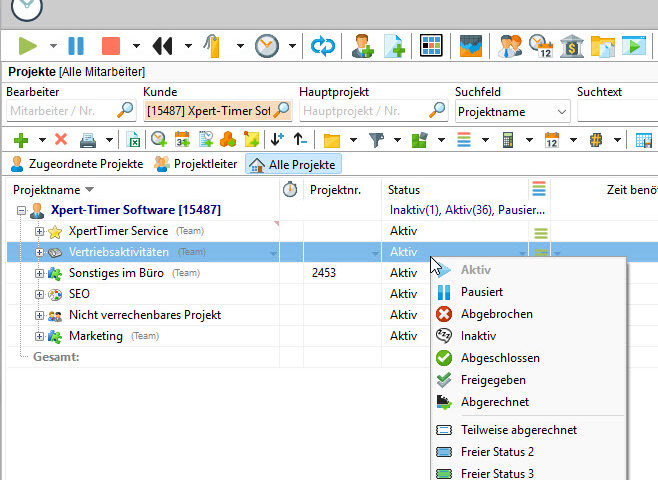Click the filter funnel icon

pos(376,140)
